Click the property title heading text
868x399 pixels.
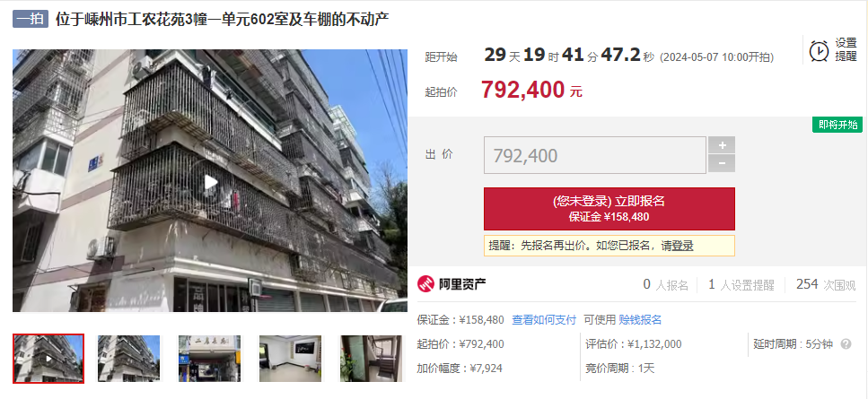[x=222, y=20]
